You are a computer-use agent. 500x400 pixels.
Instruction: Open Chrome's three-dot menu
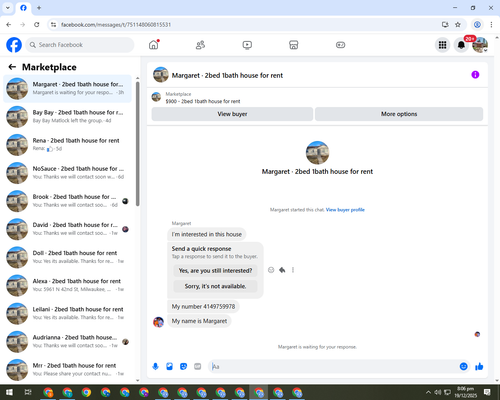491,24
